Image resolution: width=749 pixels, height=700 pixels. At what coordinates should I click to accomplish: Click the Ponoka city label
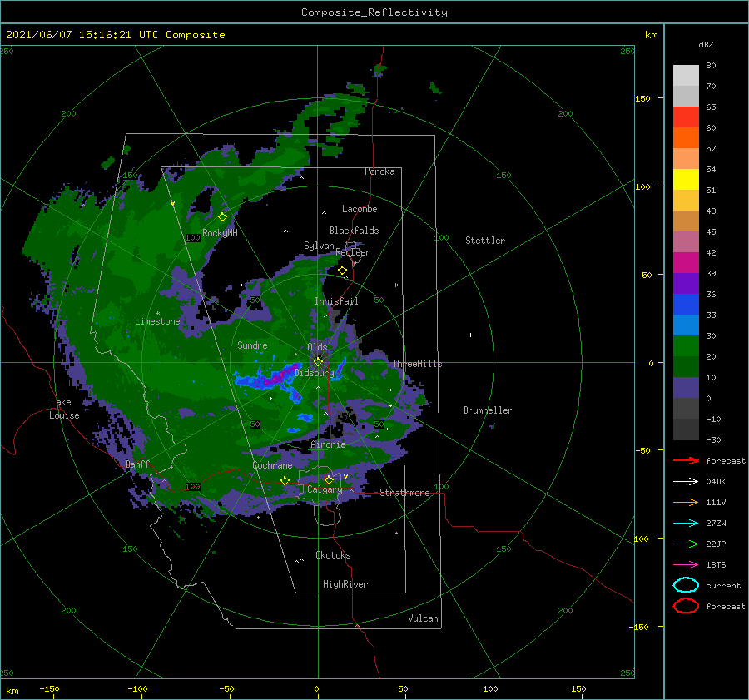point(379,171)
